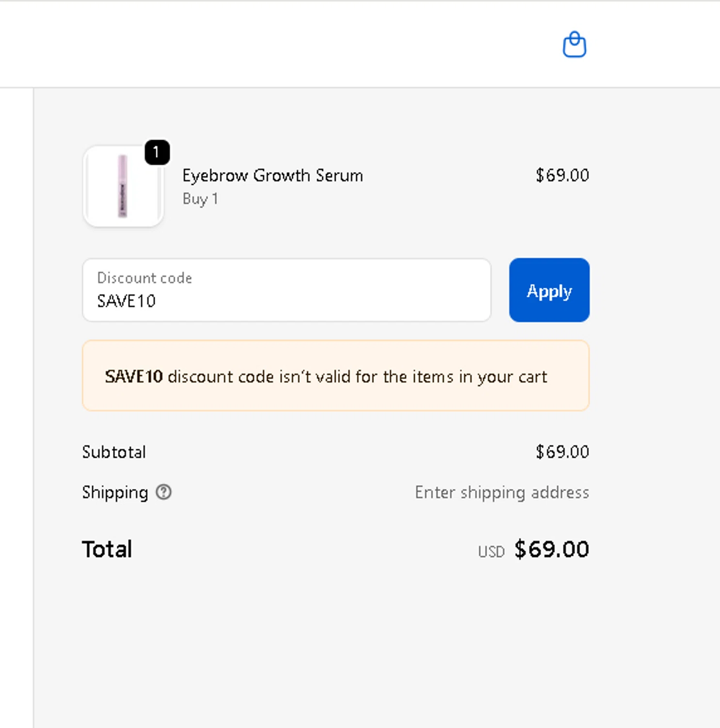The height and width of the screenshot is (728, 720).
Task: Click the bold SAVE10 in the warning banner
Action: coord(134,377)
